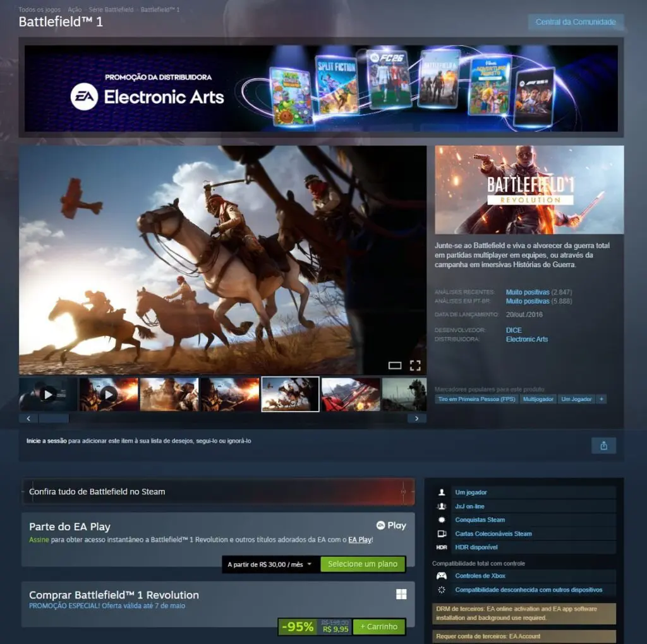This screenshot has height=644, width=647.
Task: Click the Selecione um plano button
Action: point(363,564)
